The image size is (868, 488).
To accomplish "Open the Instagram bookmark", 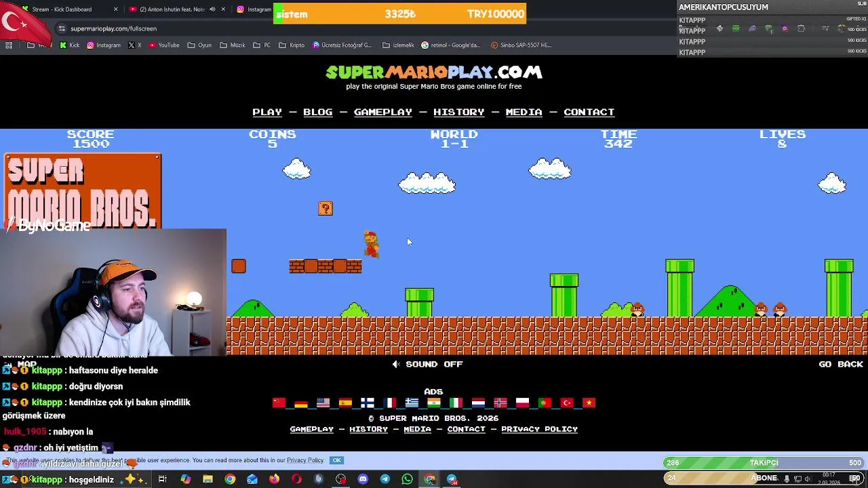I will click(104, 45).
